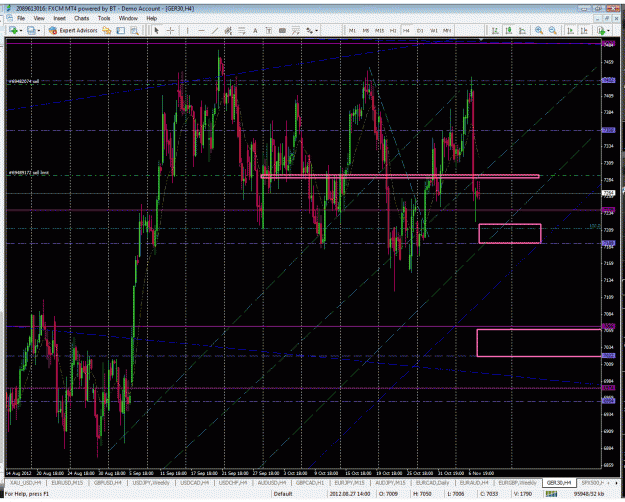Image resolution: width=625 pixels, height=502 pixels.
Task: Select the Text Label tool
Action: pos(269,30)
